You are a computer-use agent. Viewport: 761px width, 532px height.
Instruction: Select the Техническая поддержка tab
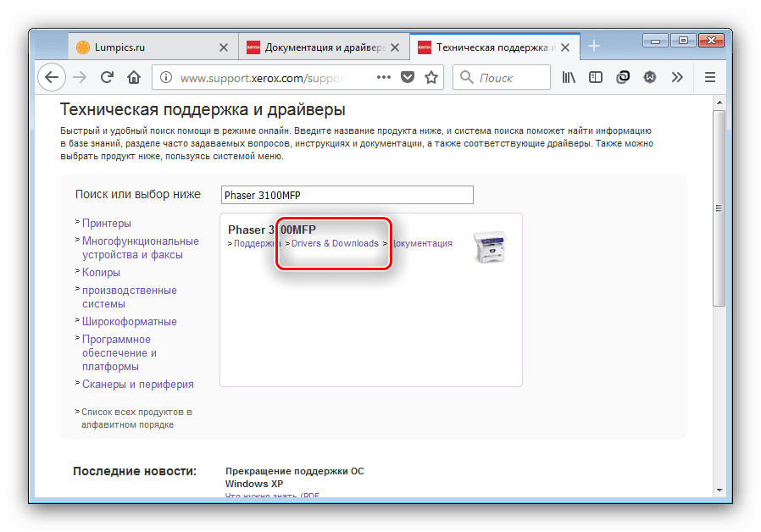pos(495,47)
